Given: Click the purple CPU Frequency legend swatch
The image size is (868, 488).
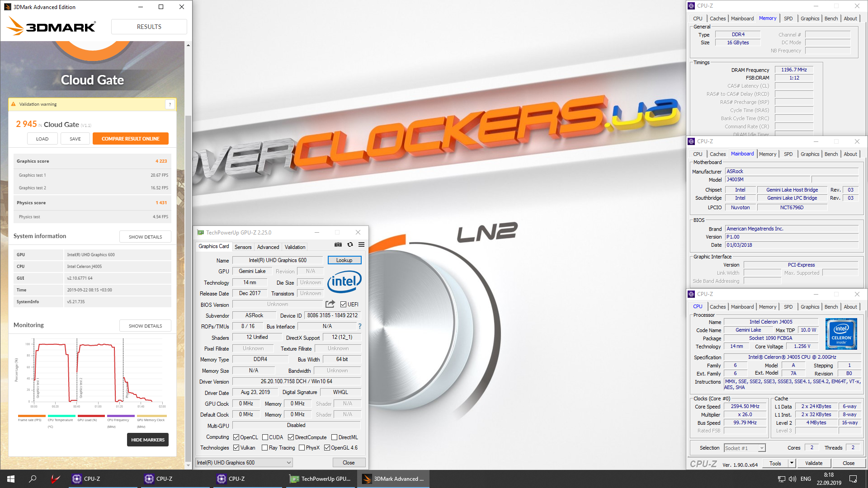Looking at the screenshot, I should (x=121, y=416).
